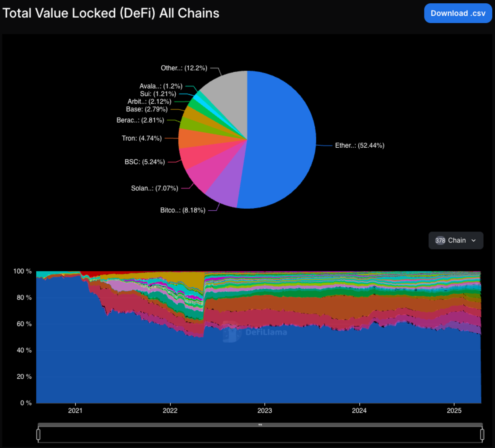Viewport: 495px width, 448px height.
Task: Click the 'Tron: (4.74%)' pie label
Action: (142, 138)
